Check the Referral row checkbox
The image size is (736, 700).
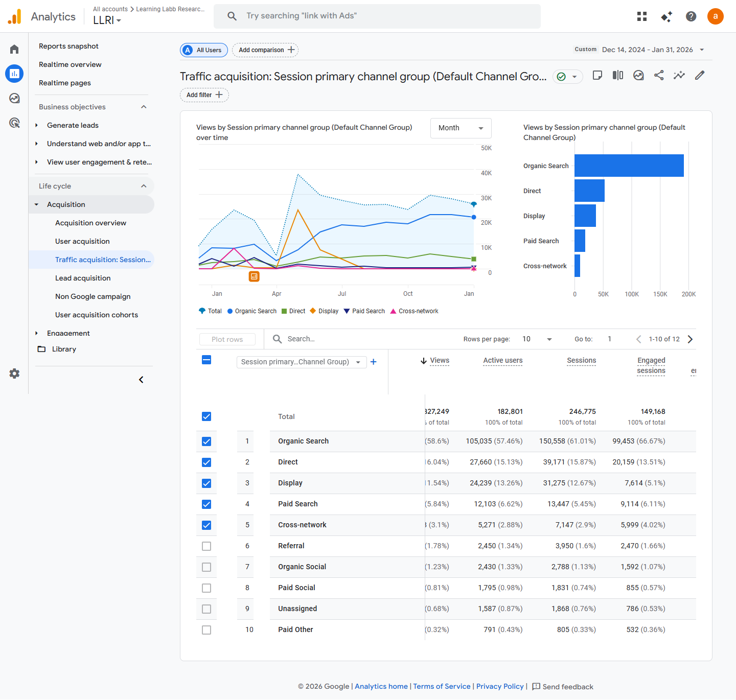[206, 546]
